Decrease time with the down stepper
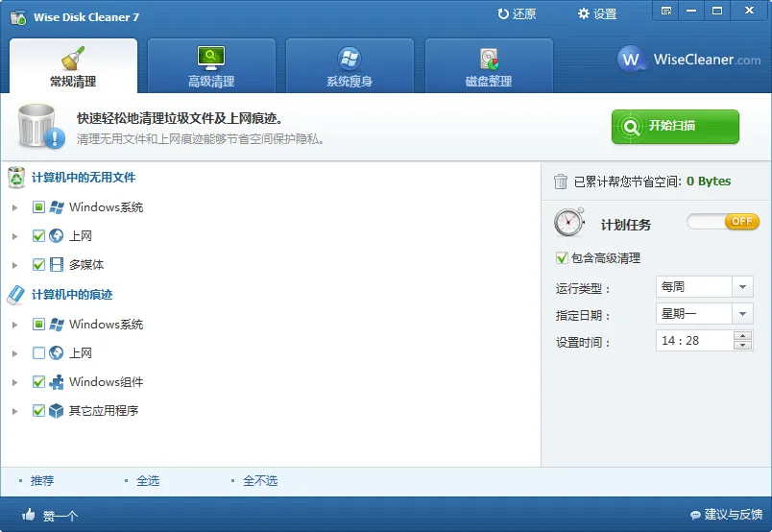772x532 pixels. pos(742,345)
